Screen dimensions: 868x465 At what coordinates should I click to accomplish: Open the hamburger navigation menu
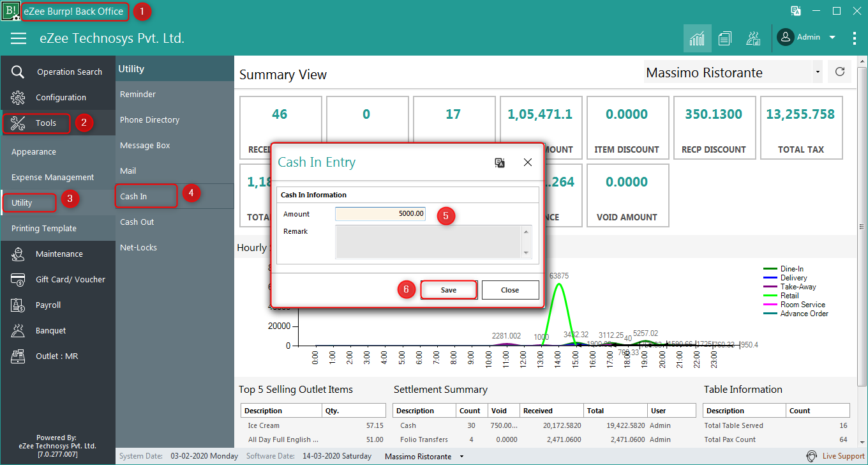pos(19,38)
